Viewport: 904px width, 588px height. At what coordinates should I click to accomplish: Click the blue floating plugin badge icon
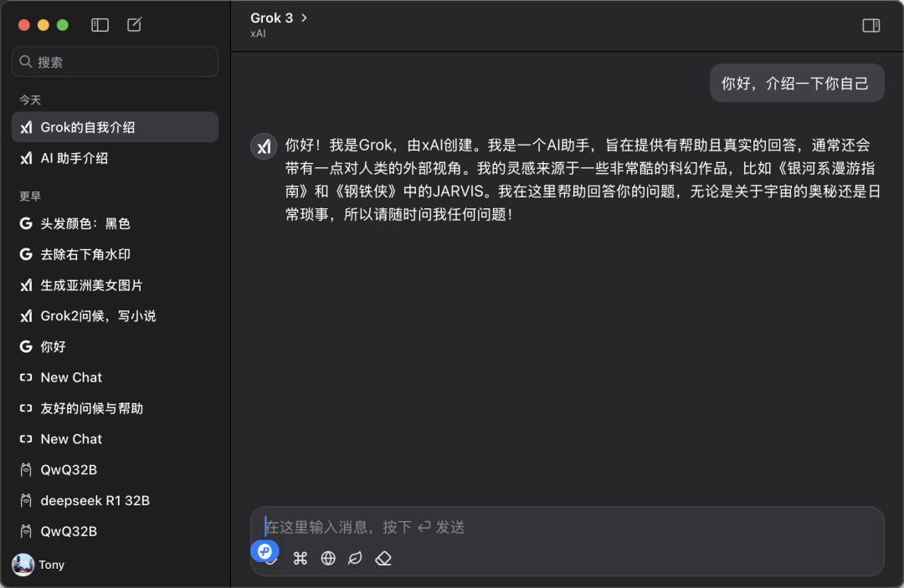point(265,551)
